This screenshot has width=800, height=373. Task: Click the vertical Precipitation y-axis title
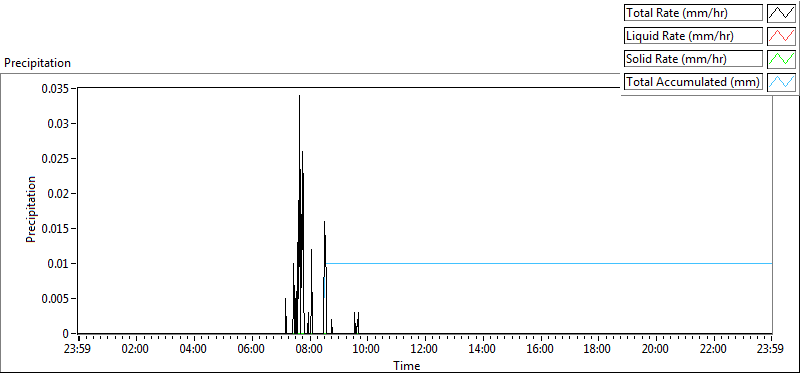(31, 209)
